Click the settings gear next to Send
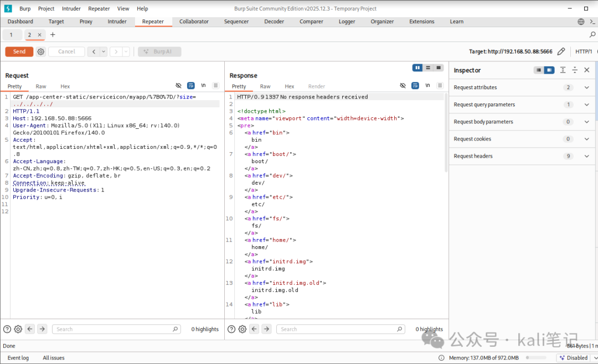The image size is (598, 364). [x=40, y=51]
